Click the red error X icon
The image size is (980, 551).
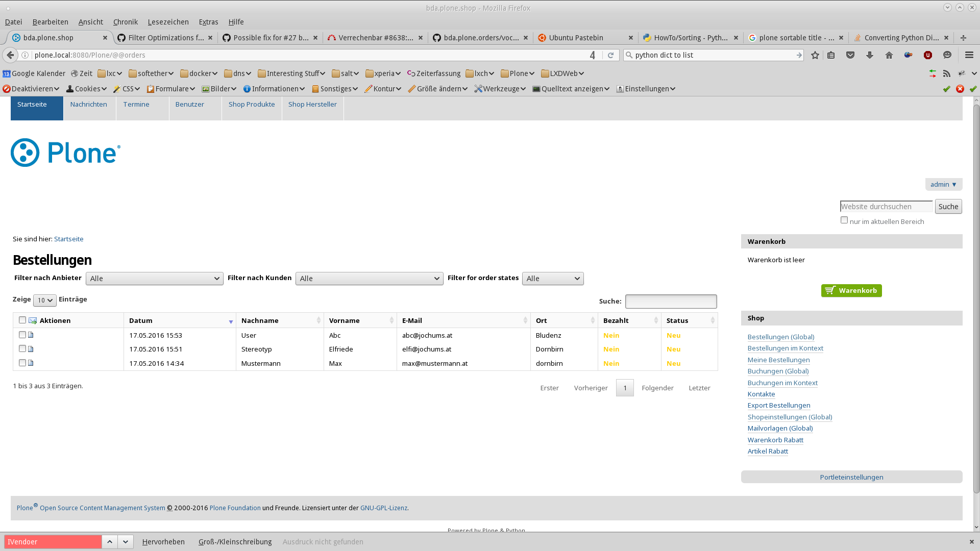click(960, 89)
